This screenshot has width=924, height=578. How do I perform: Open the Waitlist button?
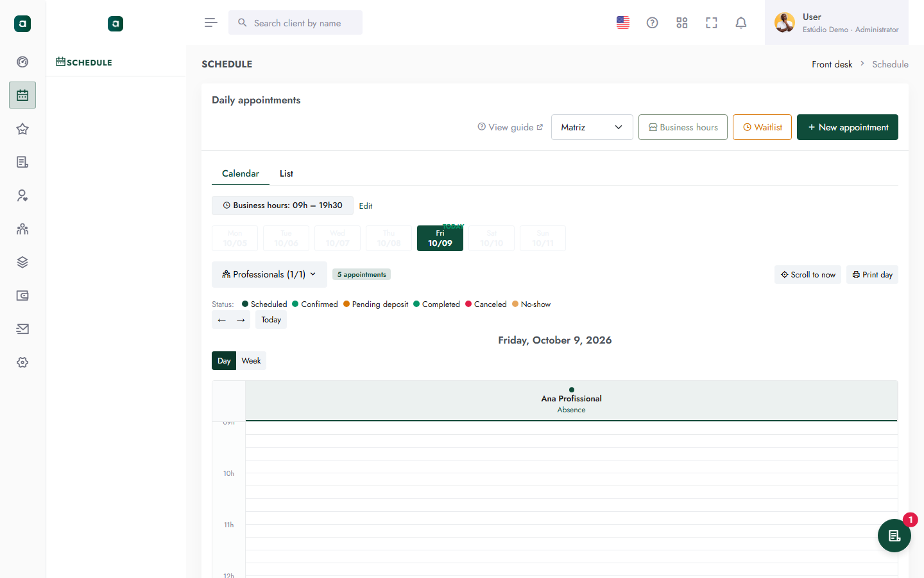pyautogui.click(x=762, y=127)
